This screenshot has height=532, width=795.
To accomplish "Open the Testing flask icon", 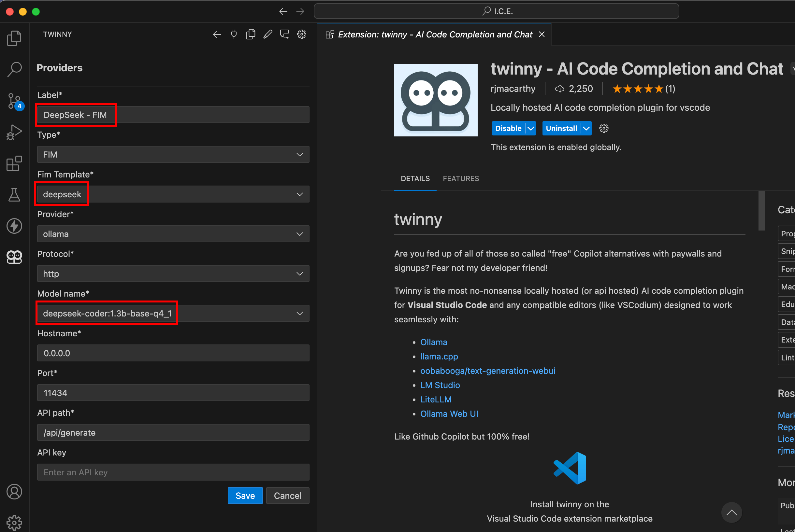I will [x=14, y=195].
